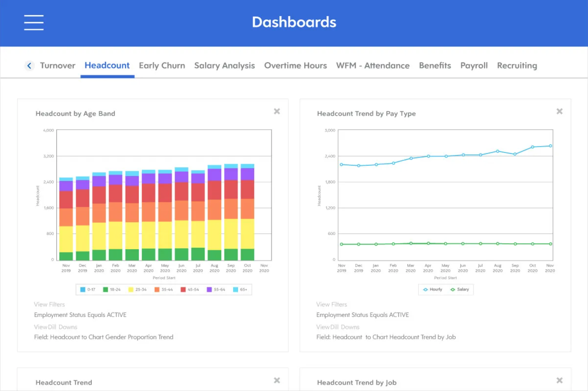
Task: Click the 55-64 purple legend swatch
Action: pos(209,289)
